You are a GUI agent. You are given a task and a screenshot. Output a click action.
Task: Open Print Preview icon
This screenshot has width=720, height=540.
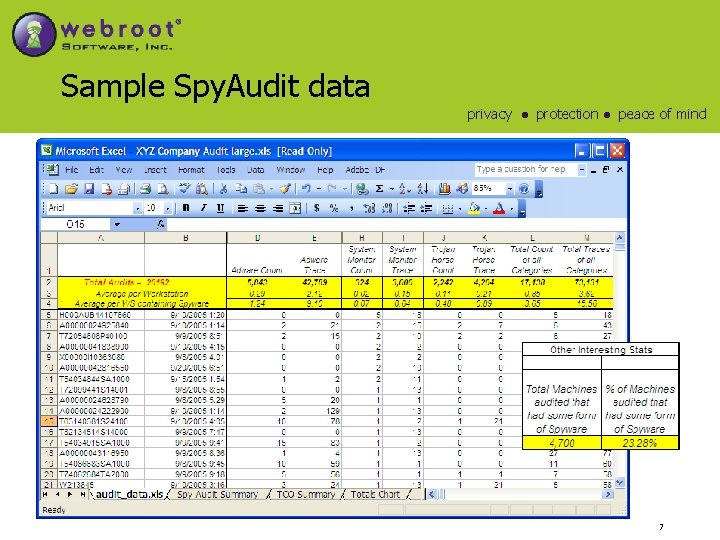pos(163,189)
